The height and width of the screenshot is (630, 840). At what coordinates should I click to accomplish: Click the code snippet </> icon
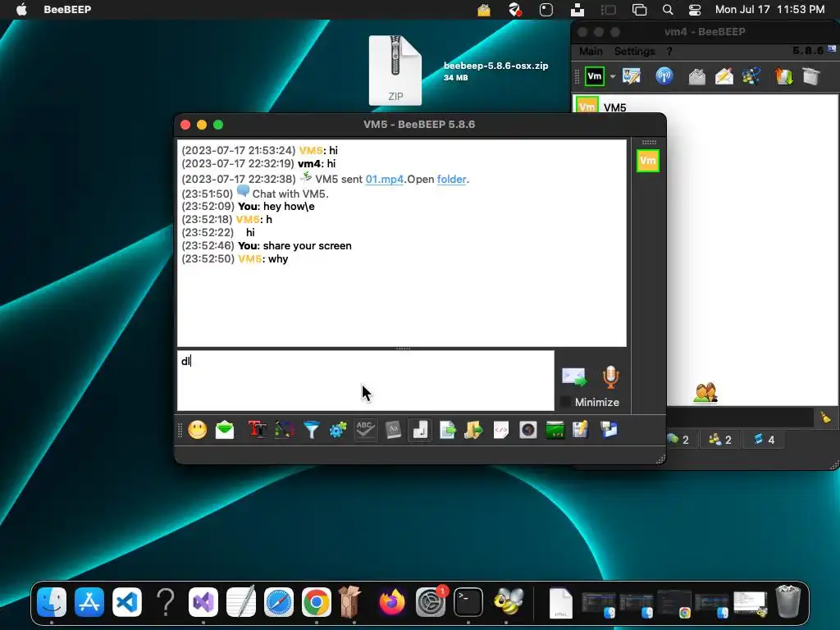coord(501,430)
